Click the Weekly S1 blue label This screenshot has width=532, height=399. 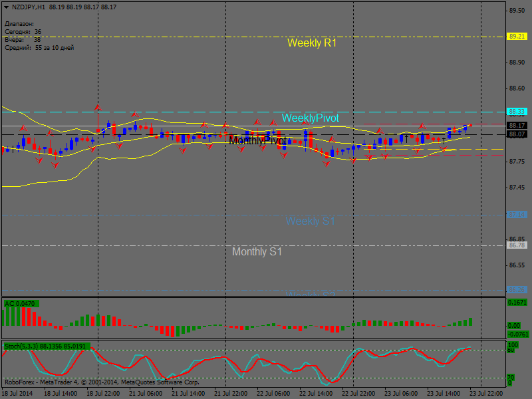click(x=311, y=221)
